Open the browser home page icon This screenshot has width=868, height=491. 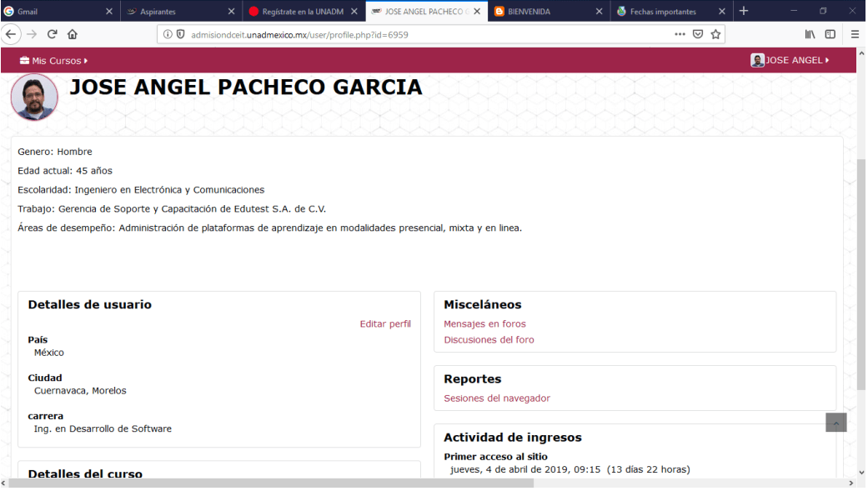tap(72, 34)
